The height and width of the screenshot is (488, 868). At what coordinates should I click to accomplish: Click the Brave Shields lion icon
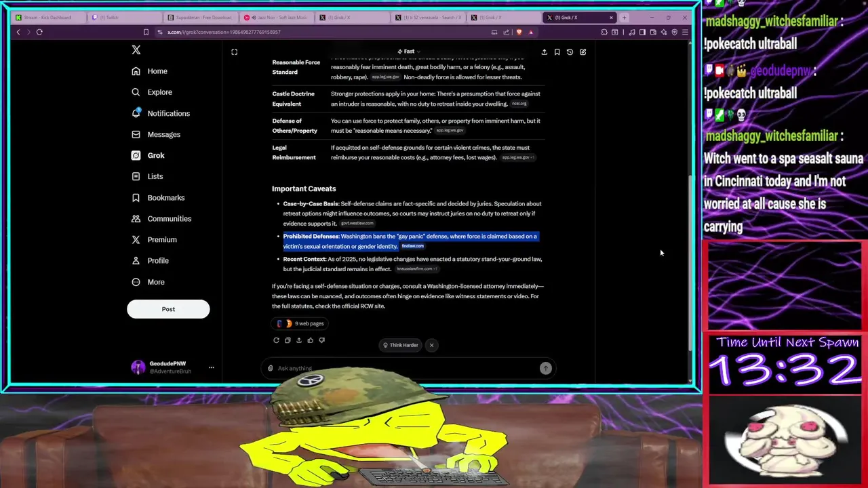pos(519,32)
